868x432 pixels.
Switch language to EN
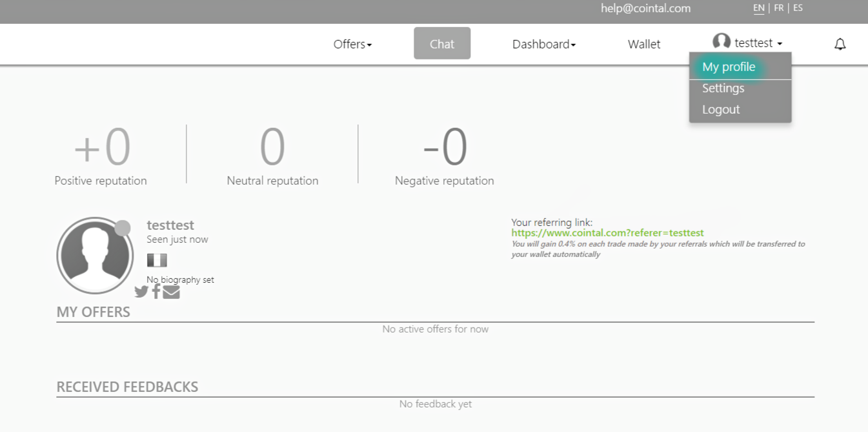[759, 8]
